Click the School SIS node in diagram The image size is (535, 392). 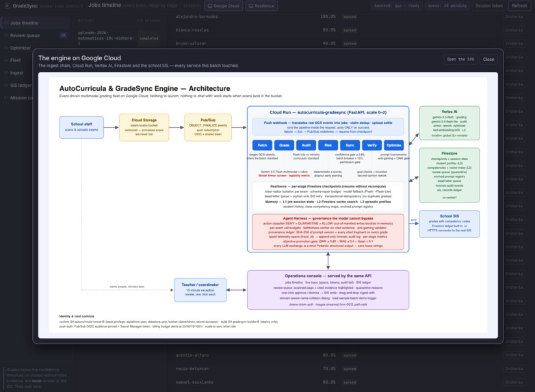tap(449, 224)
